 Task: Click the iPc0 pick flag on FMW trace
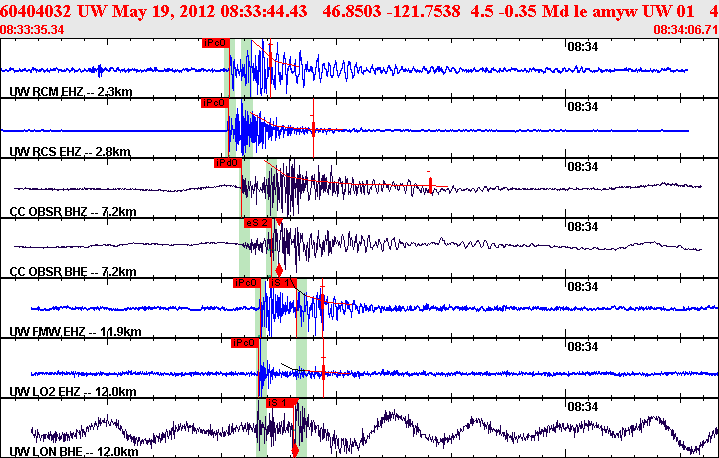pos(246,283)
